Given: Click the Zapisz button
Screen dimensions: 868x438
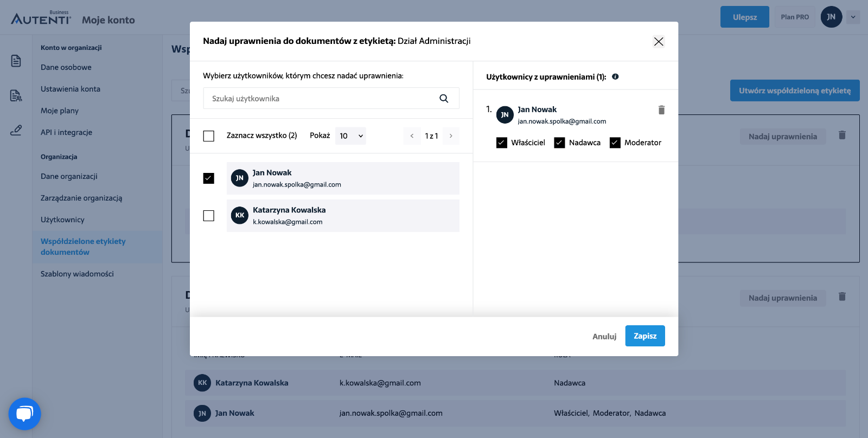Looking at the screenshot, I should click(645, 336).
